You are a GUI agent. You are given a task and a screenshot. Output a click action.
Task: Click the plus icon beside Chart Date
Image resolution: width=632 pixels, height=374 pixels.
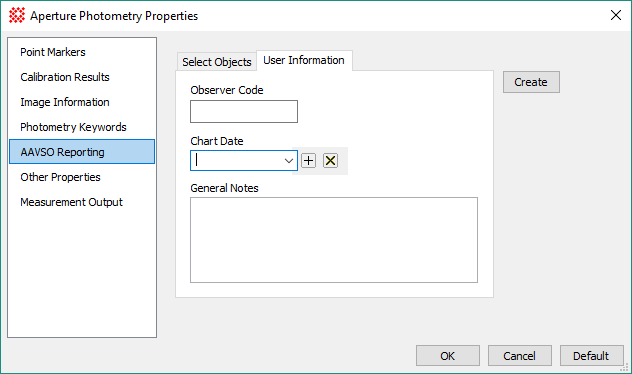[308, 161]
